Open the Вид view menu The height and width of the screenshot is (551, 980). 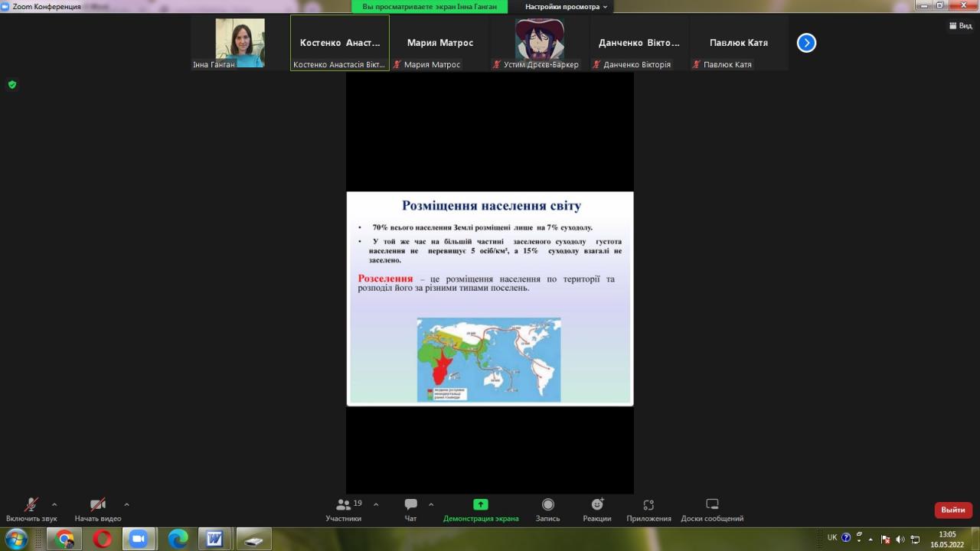(960, 25)
